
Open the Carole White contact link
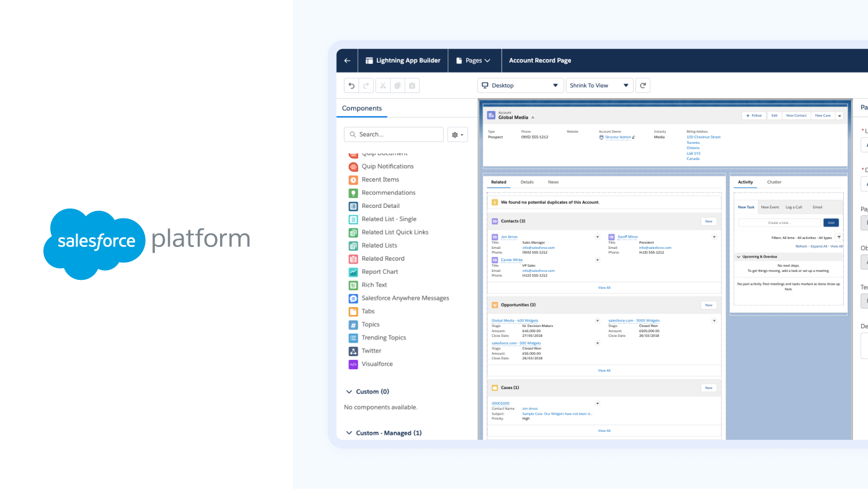511,260
